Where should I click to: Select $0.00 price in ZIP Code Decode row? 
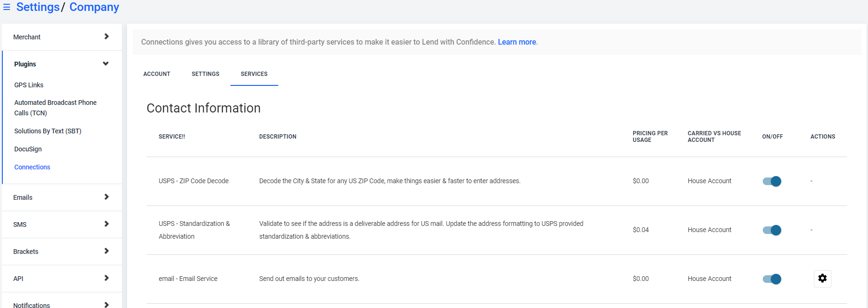[641, 181]
